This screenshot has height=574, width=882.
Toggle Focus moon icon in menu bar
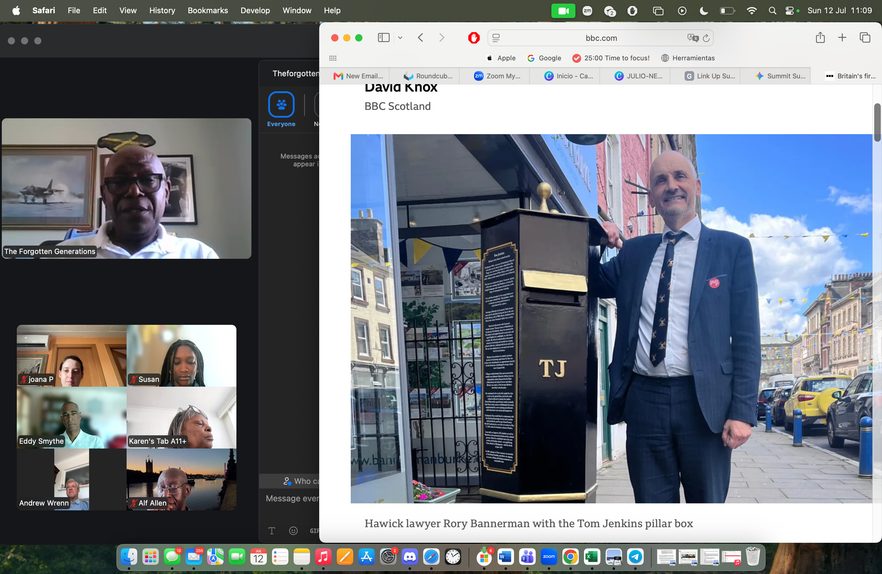(x=704, y=10)
